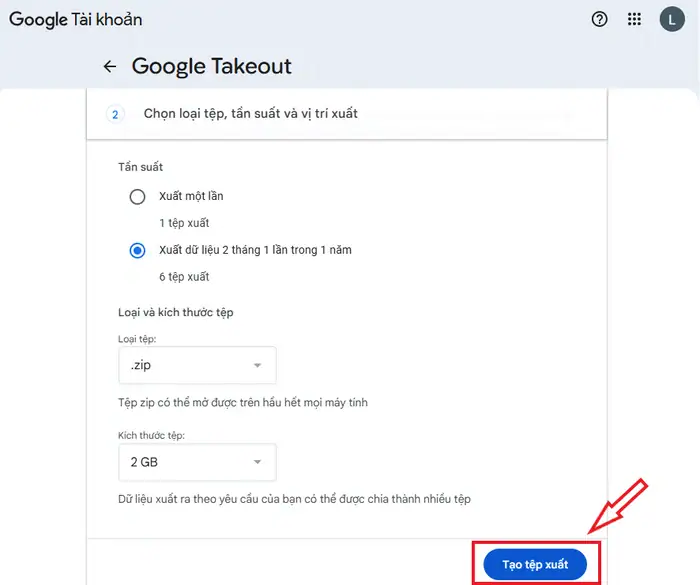
Task: Click the "Loại và kích thước tệp" heading
Action: [175, 313]
